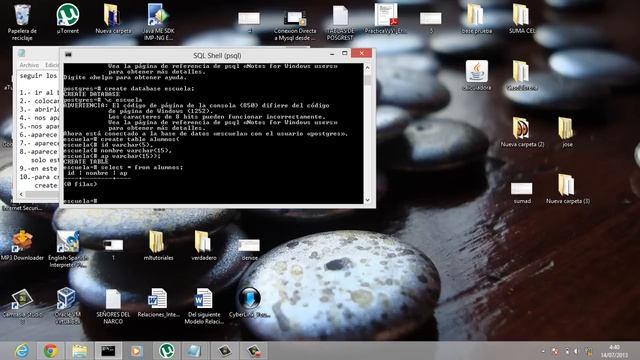Viewport: 640px width, 360px height.
Task: Launch the uTorrent desktop shortcut
Action: (x=68, y=18)
